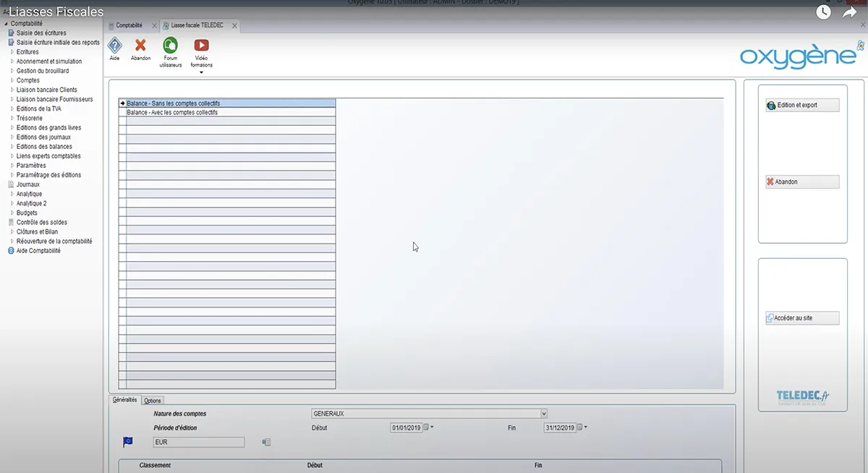Click the Début date field 01/01/2019
The image size is (868, 473).
[406, 427]
